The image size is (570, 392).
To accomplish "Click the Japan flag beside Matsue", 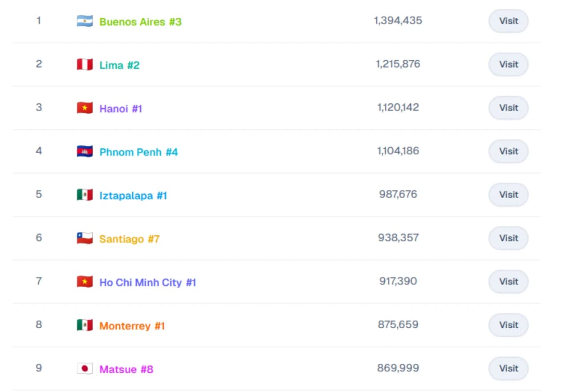I will [85, 369].
